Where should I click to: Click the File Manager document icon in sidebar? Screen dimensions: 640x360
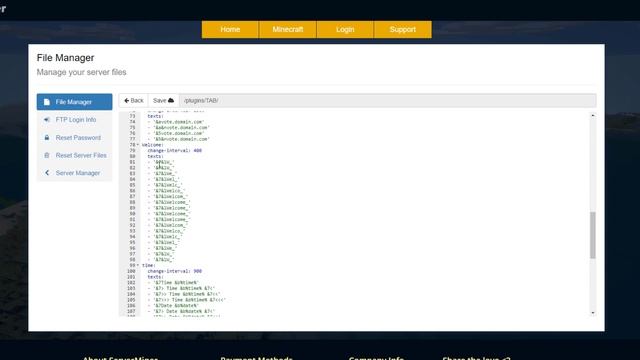[x=47, y=102]
